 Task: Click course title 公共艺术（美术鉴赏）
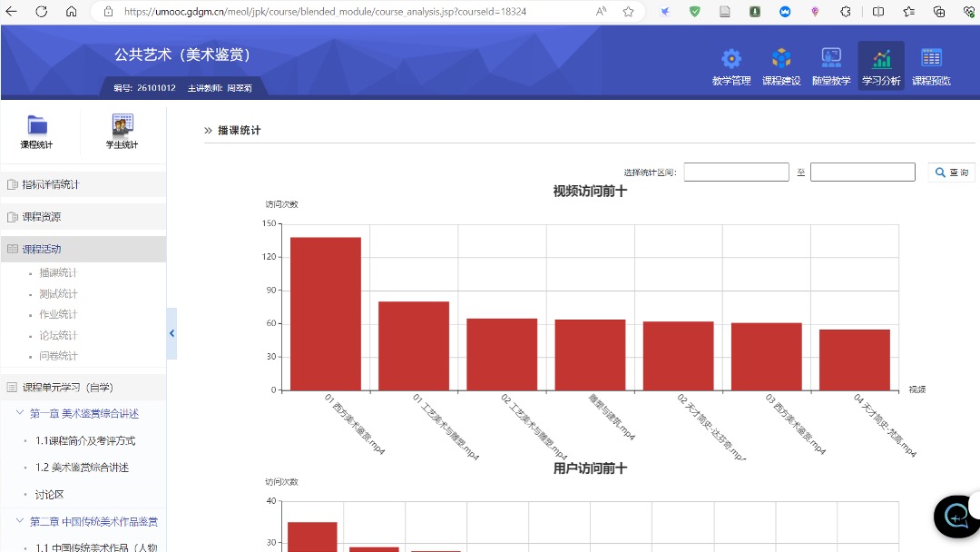182,55
